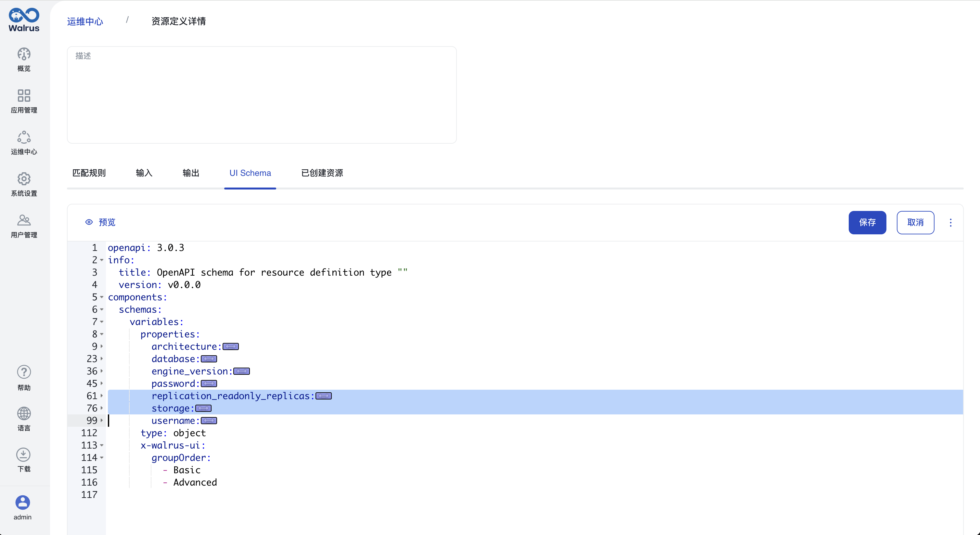This screenshot has width=980, height=535.
Task: Unfold the collapsed database block marker
Action: point(209,359)
